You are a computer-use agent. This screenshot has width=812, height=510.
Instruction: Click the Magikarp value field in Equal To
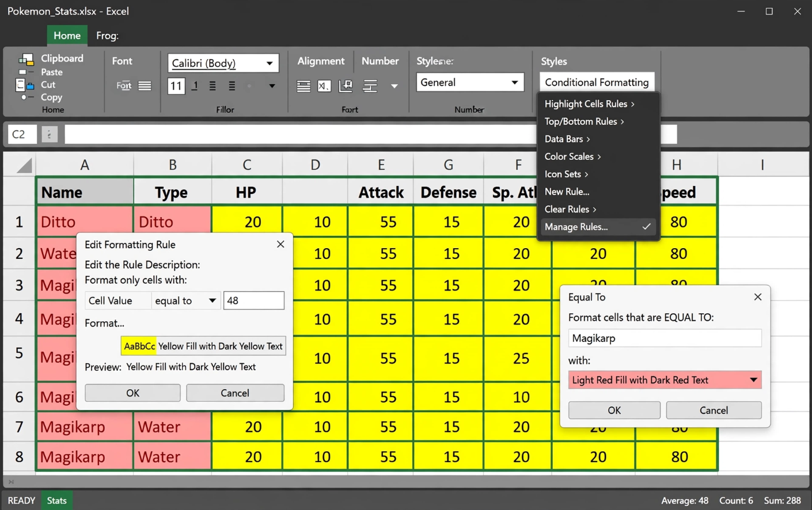click(665, 338)
